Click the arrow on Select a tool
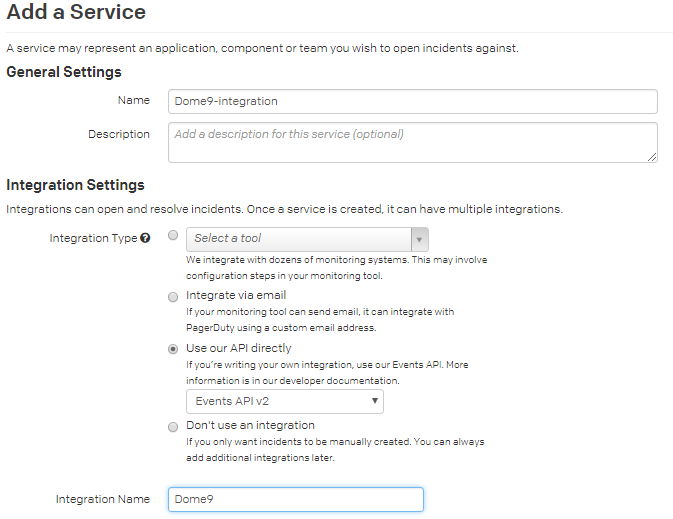The image size is (673, 519). click(419, 240)
